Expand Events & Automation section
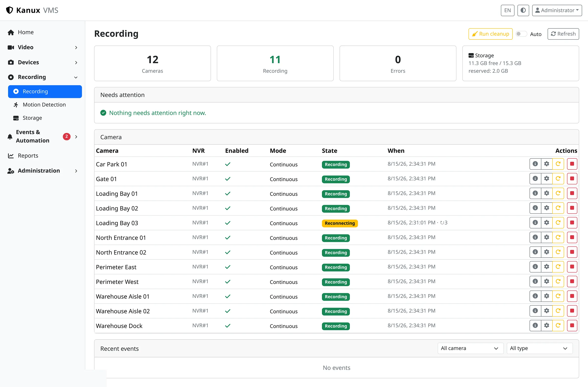The height and width of the screenshot is (387, 588). 42,137
